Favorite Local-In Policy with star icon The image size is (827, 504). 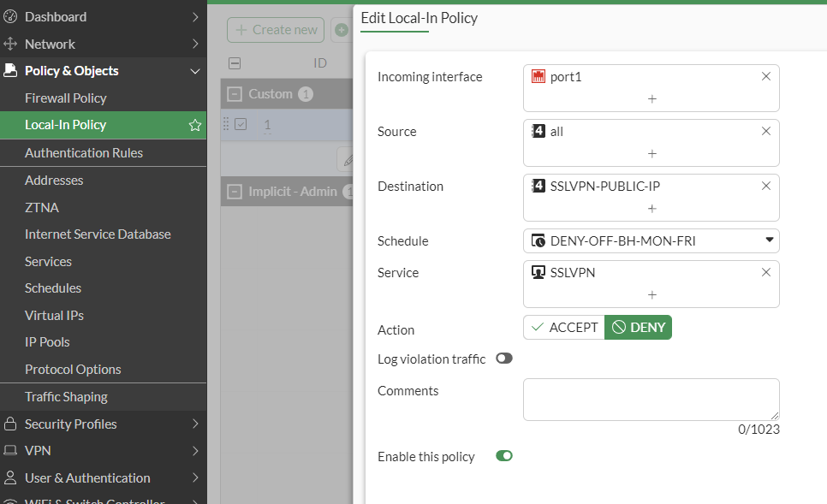(x=195, y=125)
